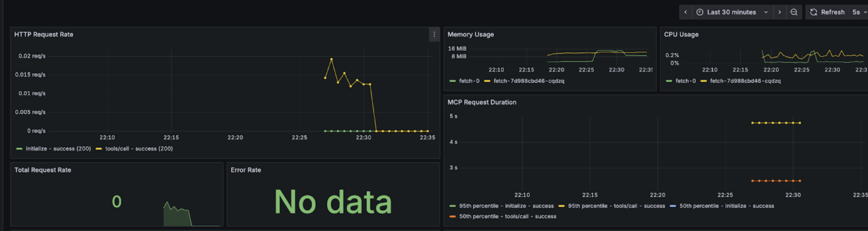Toggle fetch-0 series in CPU Usage legend
Image resolution: width=868 pixels, height=231 pixels.
click(686, 81)
